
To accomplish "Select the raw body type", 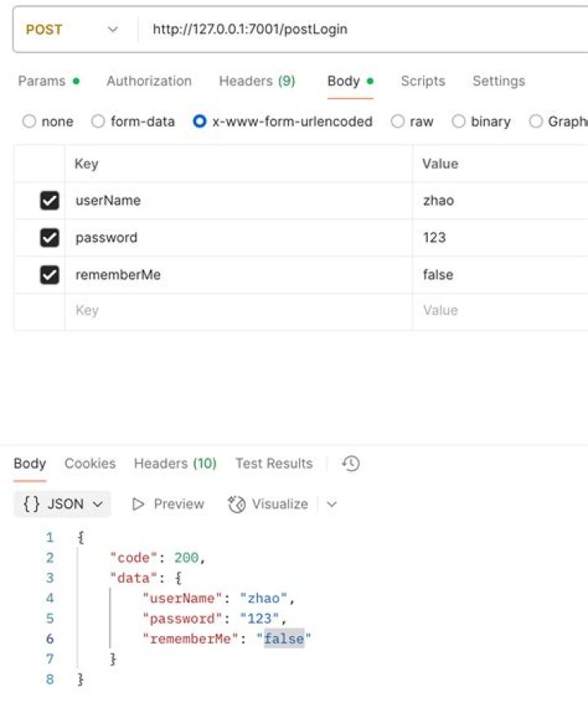I will [398, 121].
